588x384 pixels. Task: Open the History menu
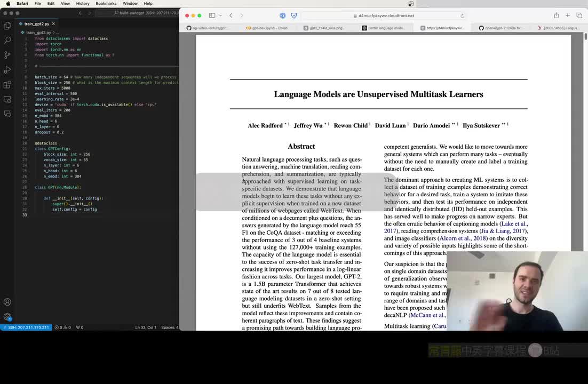(x=83, y=3)
